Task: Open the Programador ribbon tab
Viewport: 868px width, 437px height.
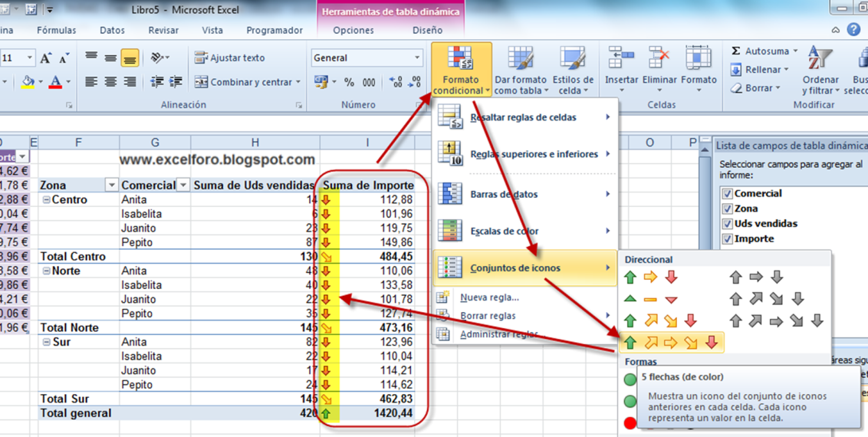Action: pyautogui.click(x=275, y=31)
